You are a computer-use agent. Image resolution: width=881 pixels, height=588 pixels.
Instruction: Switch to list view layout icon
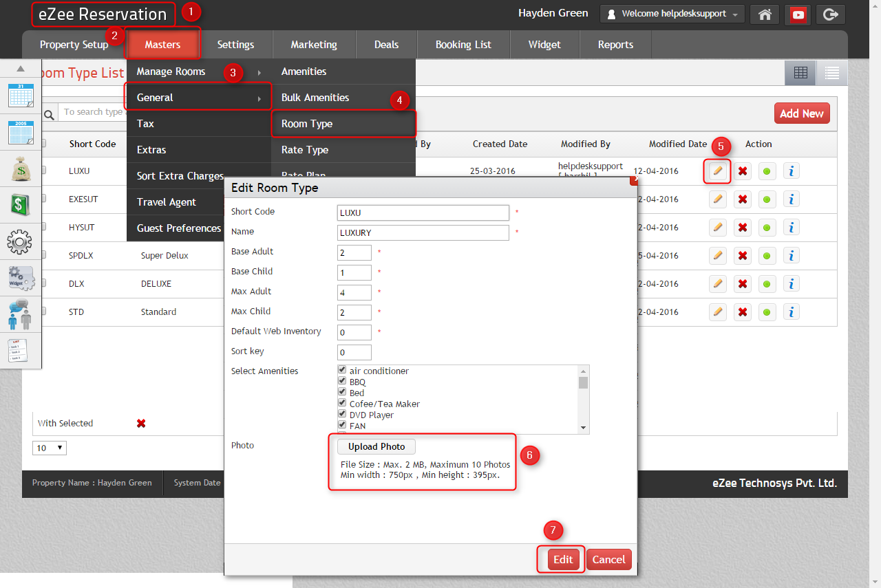(x=832, y=72)
